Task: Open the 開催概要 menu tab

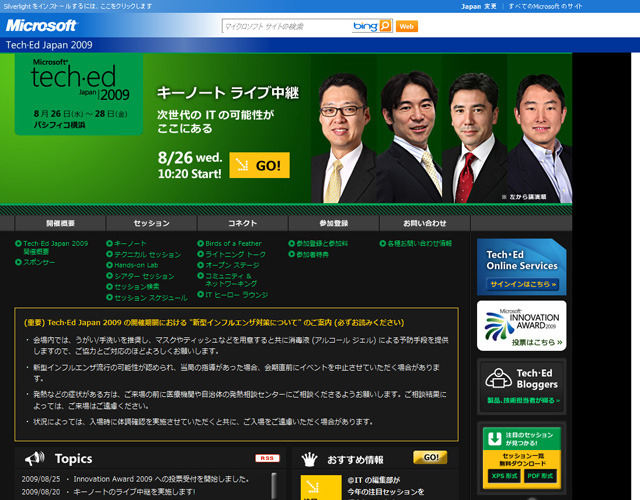Action: [60, 223]
